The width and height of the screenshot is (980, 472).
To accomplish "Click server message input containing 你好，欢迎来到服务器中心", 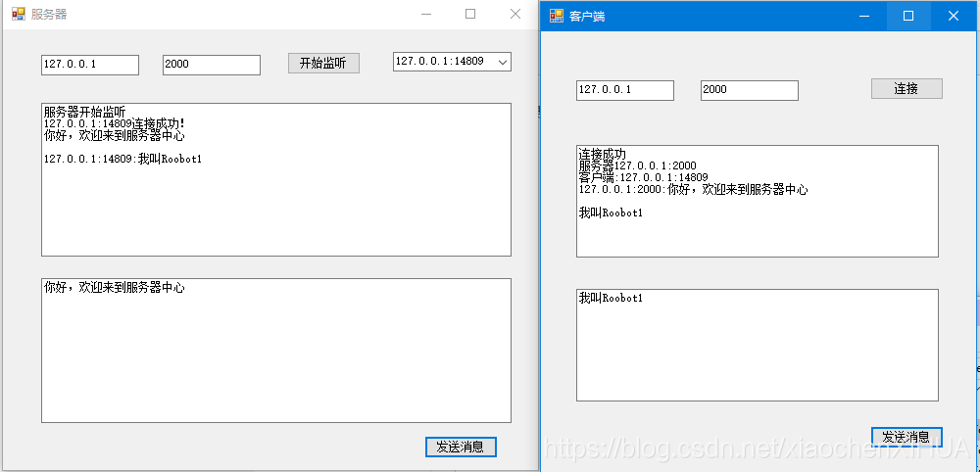I will coord(276,351).
